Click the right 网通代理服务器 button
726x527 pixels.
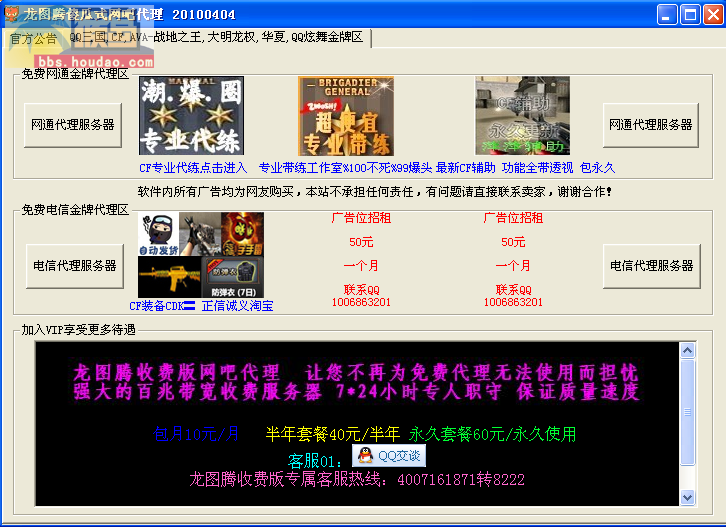tap(651, 125)
